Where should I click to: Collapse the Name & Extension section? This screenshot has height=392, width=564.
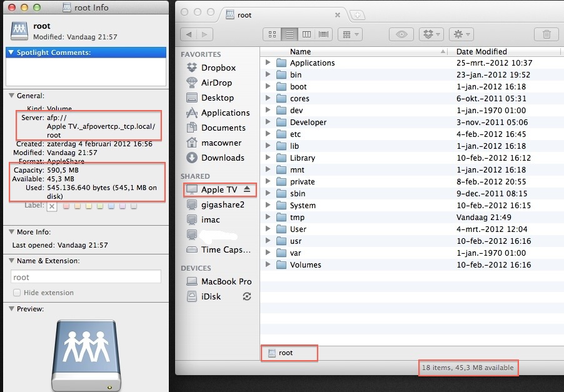tap(11, 261)
